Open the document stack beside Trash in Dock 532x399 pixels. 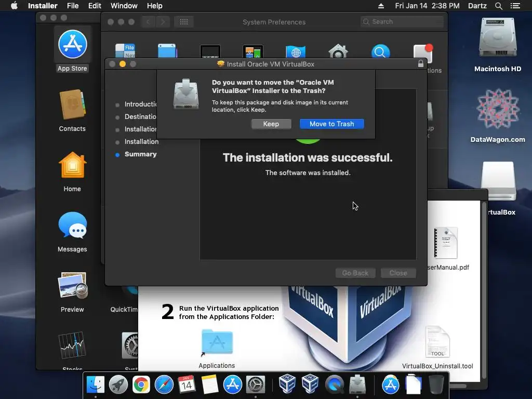(413, 385)
